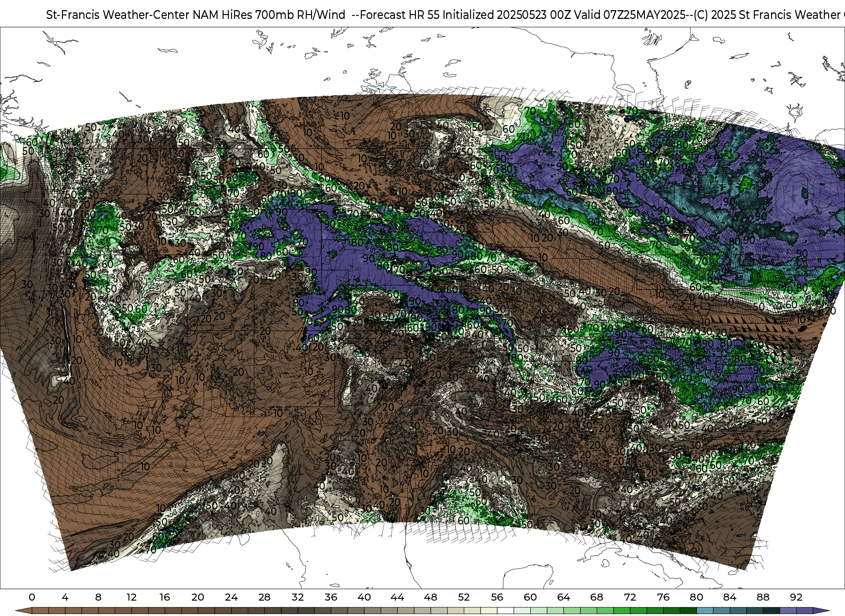Click the colorbar label '16'
The width and height of the screenshot is (845, 616).
coord(165,597)
